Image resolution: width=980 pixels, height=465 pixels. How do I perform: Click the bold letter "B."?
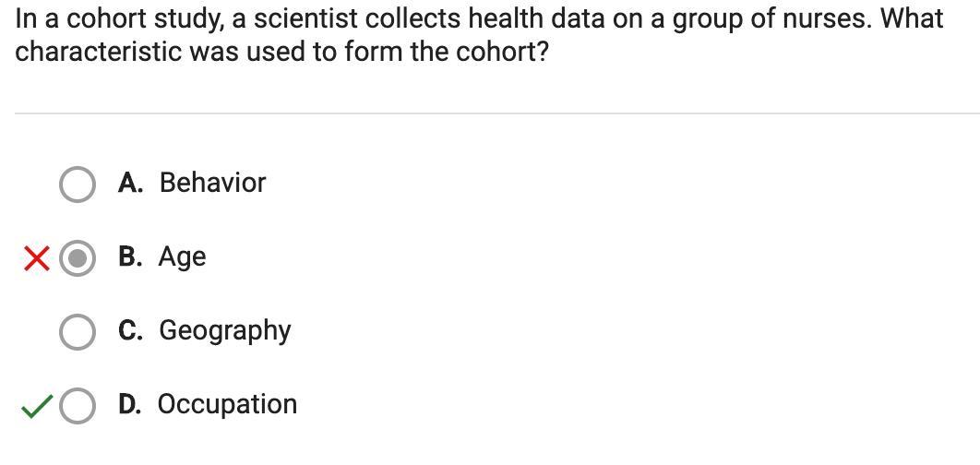[130, 256]
